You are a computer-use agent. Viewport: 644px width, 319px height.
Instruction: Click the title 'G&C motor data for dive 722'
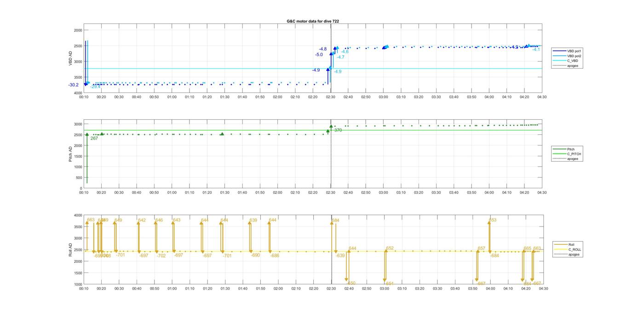[313, 21]
